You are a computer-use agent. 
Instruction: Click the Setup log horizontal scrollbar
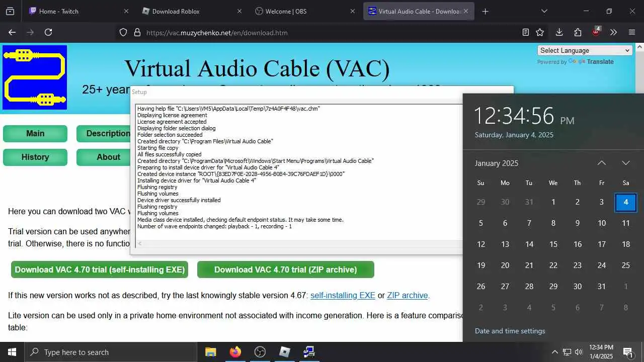pos(299,244)
